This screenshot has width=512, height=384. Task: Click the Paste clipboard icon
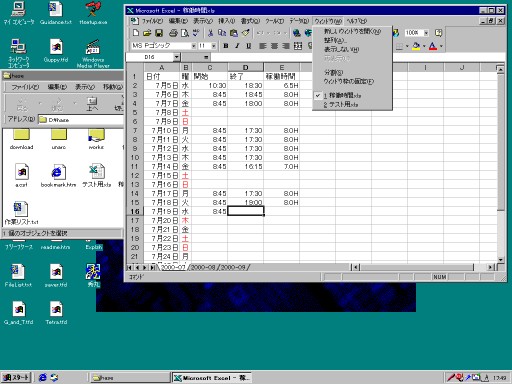coord(234,33)
